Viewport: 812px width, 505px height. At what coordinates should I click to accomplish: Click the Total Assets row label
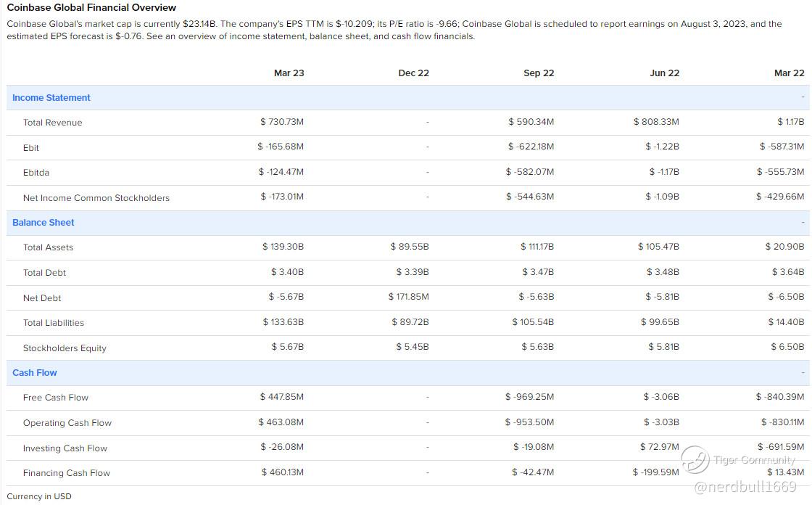coord(48,247)
